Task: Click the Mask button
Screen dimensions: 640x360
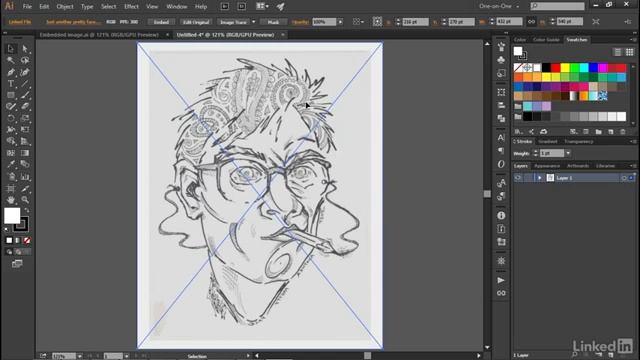Action: 273,22
